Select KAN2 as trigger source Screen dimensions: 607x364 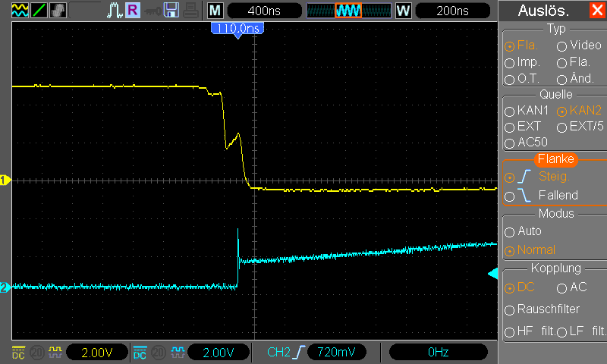[579, 111]
